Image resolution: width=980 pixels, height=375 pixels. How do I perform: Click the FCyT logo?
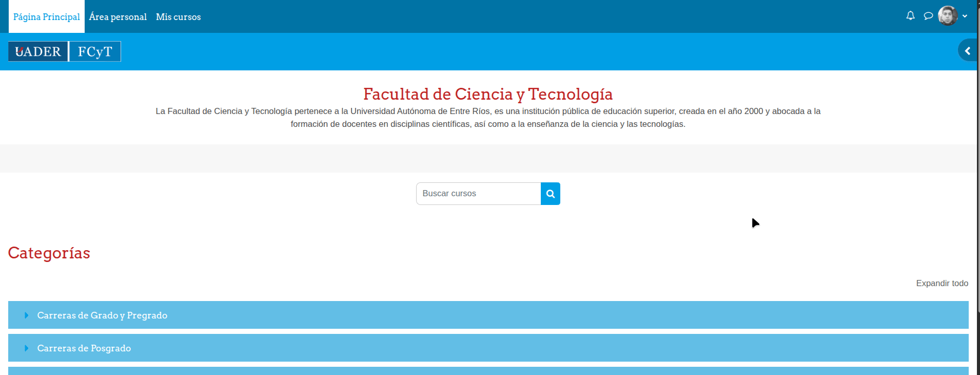[95, 51]
